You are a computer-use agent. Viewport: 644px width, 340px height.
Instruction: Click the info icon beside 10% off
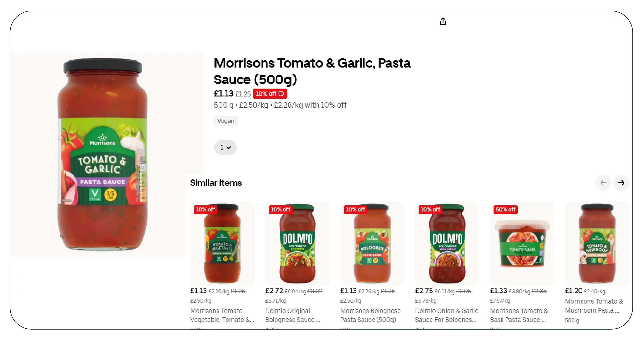click(281, 94)
